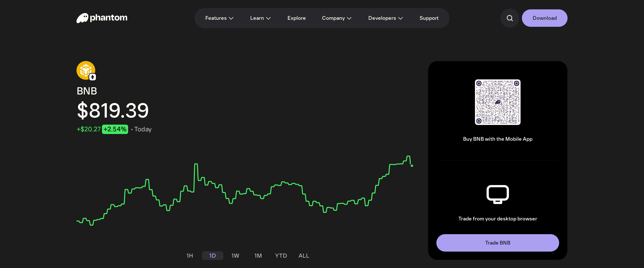
Task: Expand the Company dropdown menu
Action: pos(336,18)
